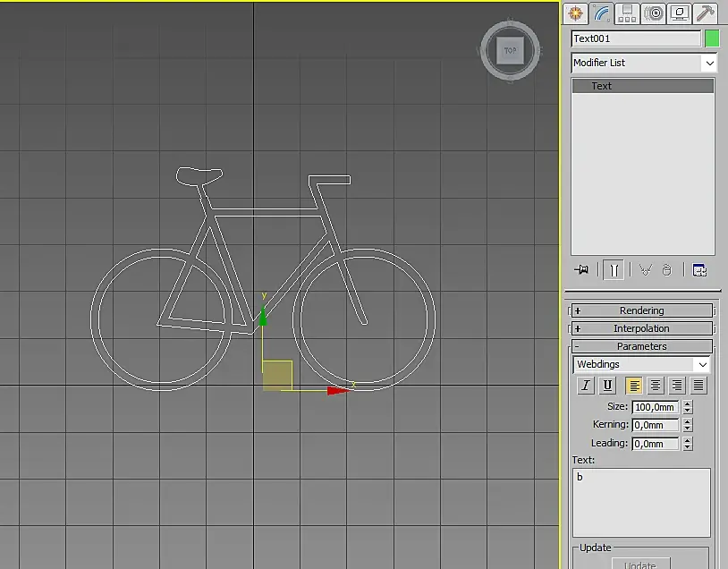This screenshot has width=728, height=569.
Task: Toggle Show End Result button
Action: pos(614,269)
